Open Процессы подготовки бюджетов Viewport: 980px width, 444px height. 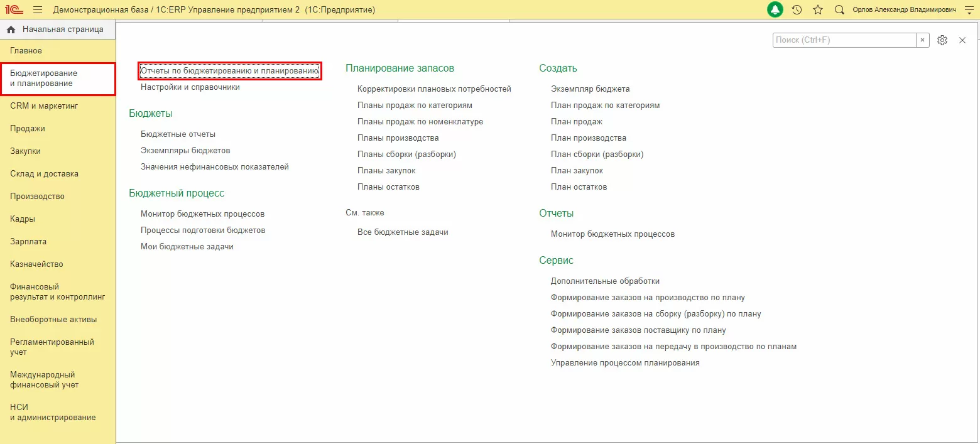(203, 230)
